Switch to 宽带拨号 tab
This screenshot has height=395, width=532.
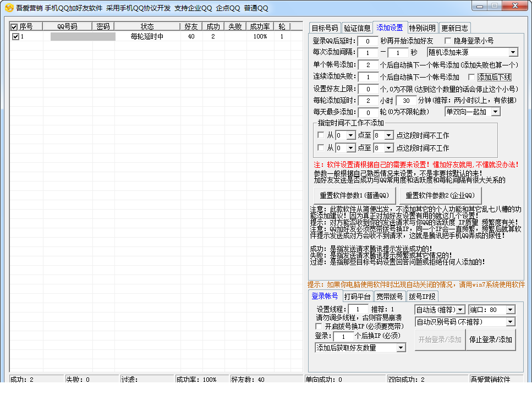(x=390, y=296)
